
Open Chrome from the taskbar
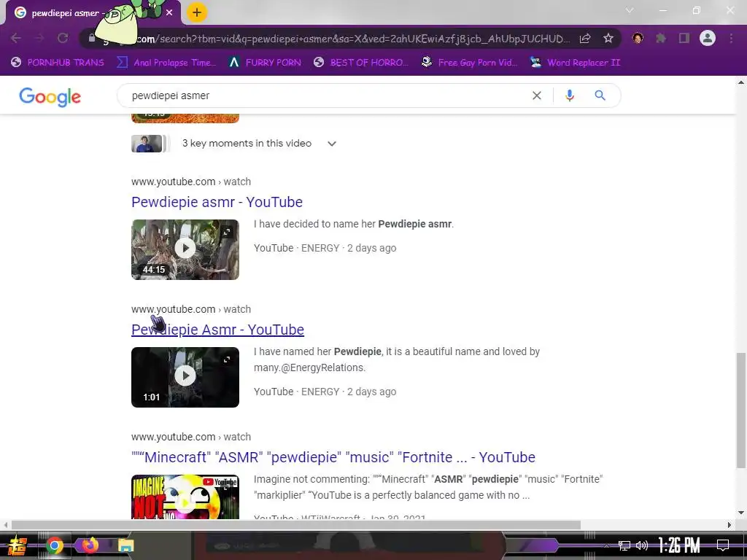[x=54, y=545]
